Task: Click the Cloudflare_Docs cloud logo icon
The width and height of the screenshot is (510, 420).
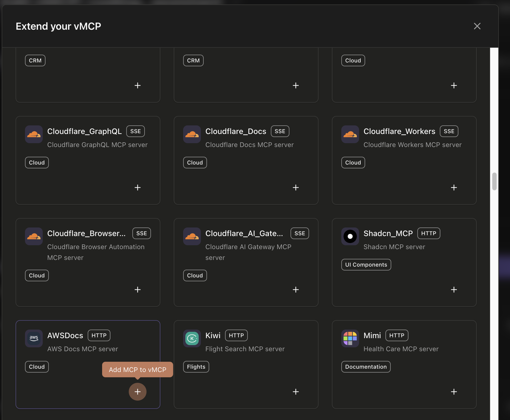Action: tap(192, 134)
